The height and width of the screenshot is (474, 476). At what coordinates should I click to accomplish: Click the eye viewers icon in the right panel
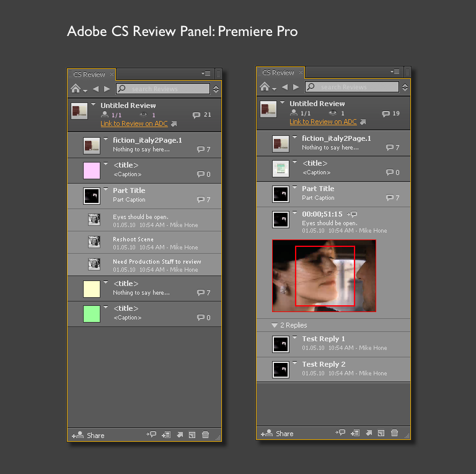tap(333, 113)
